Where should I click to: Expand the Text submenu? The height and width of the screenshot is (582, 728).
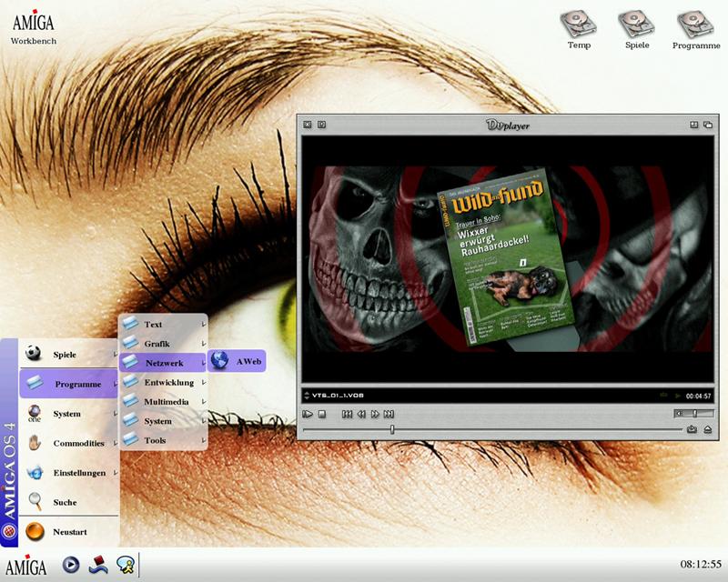coord(164,325)
